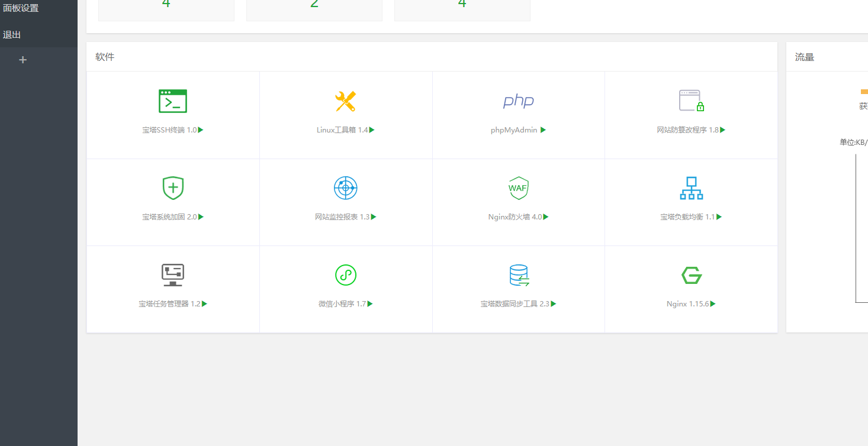The height and width of the screenshot is (446, 868).
Task: Click the 微信小程序 green circle icon
Action: coord(346,275)
